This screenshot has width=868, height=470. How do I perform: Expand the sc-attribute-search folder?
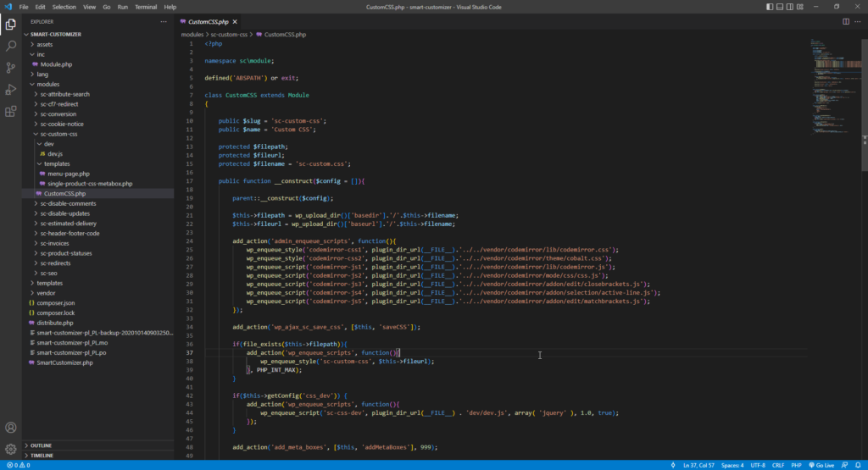(64, 94)
